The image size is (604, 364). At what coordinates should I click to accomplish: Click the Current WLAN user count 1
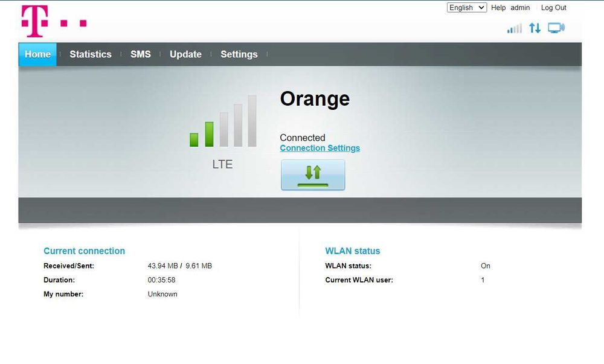pos(483,280)
